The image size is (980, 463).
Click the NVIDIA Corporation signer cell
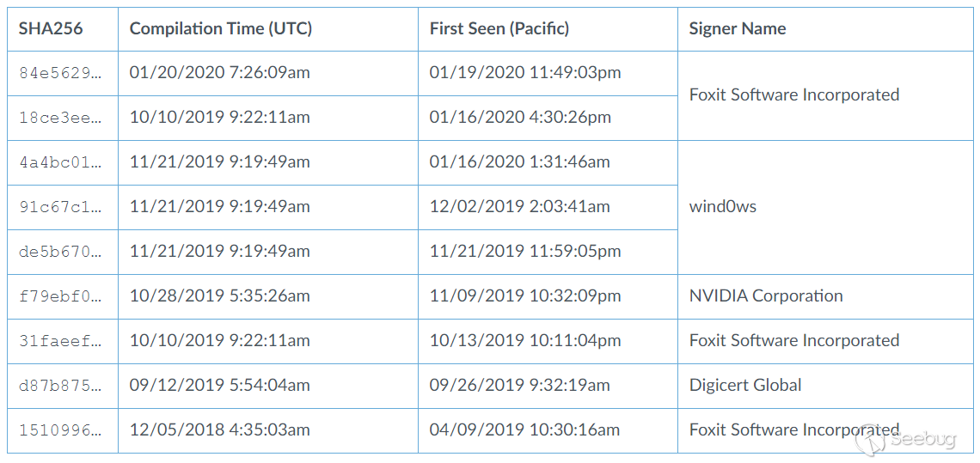(766, 296)
